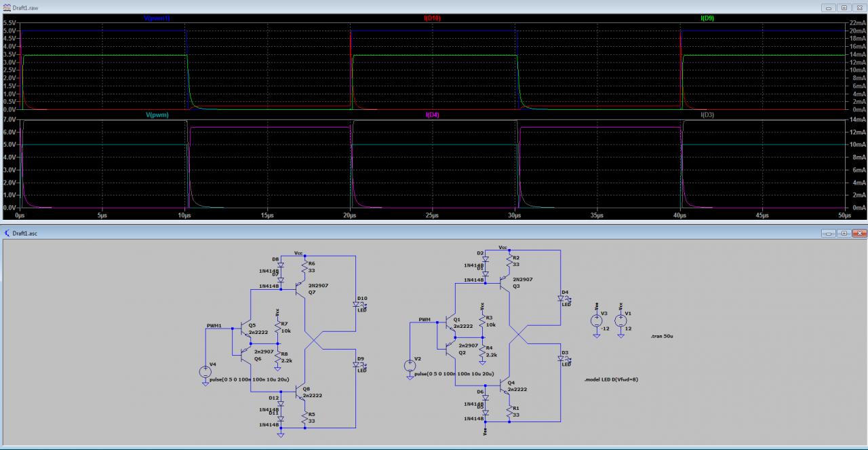The image size is (868, 450).
Task: Click the .tran 50u simulation directive
Action: [660, 337]
